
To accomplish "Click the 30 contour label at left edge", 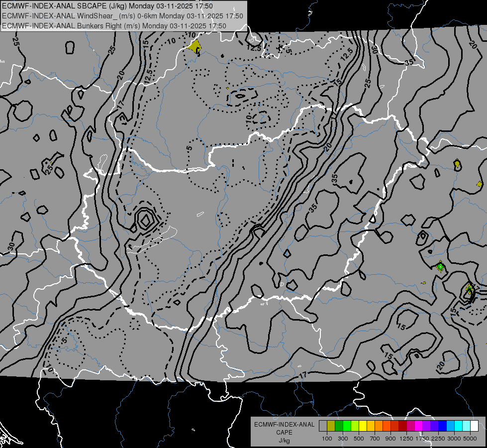I will coord(11,246).
